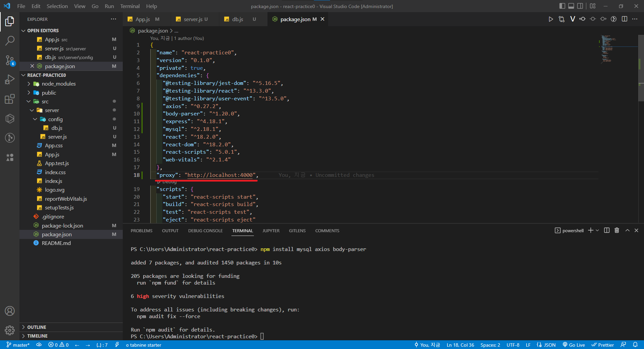The width and height of the screenshot is (644, 349).
Task: Click the JSON language mode indicator
Action: [x=546, y=345]
